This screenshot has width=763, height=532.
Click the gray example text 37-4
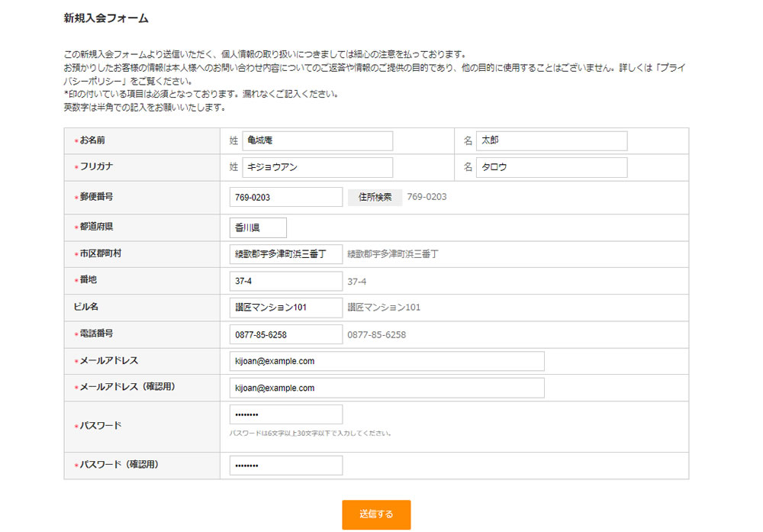click(356, 282)
